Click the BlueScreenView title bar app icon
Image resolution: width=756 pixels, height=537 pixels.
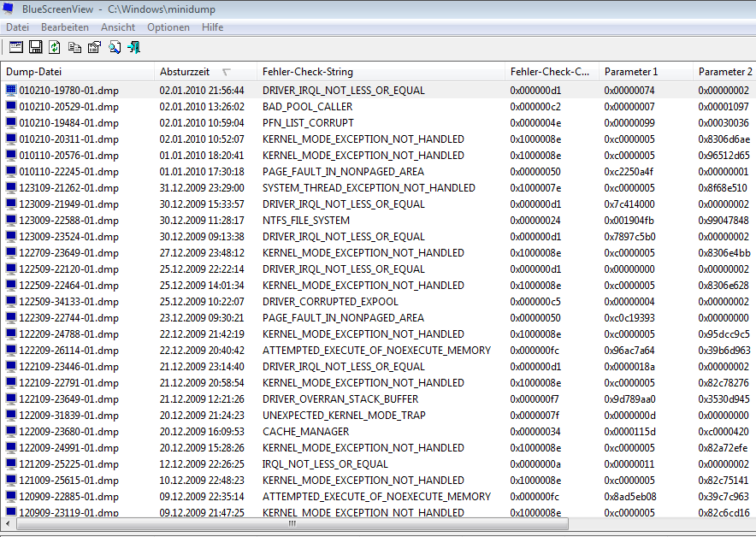click(9, 9)
